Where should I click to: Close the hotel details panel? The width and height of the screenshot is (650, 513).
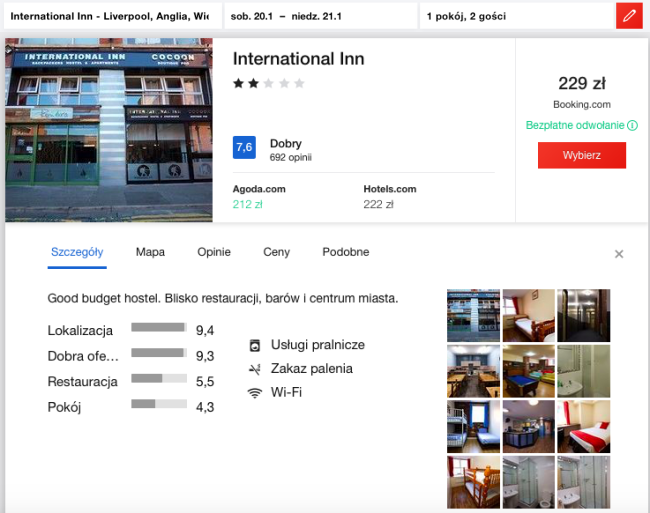[619, 254]
